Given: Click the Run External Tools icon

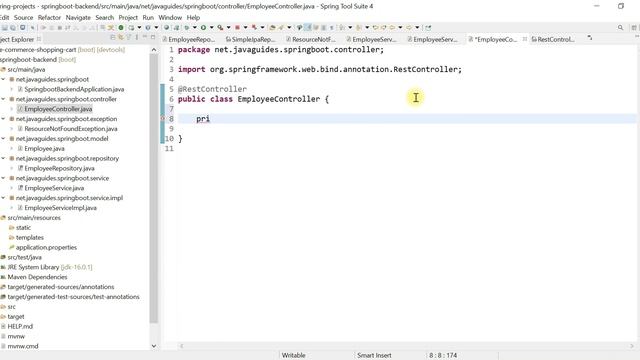Looking at the screenshot, I should point(220,27).
